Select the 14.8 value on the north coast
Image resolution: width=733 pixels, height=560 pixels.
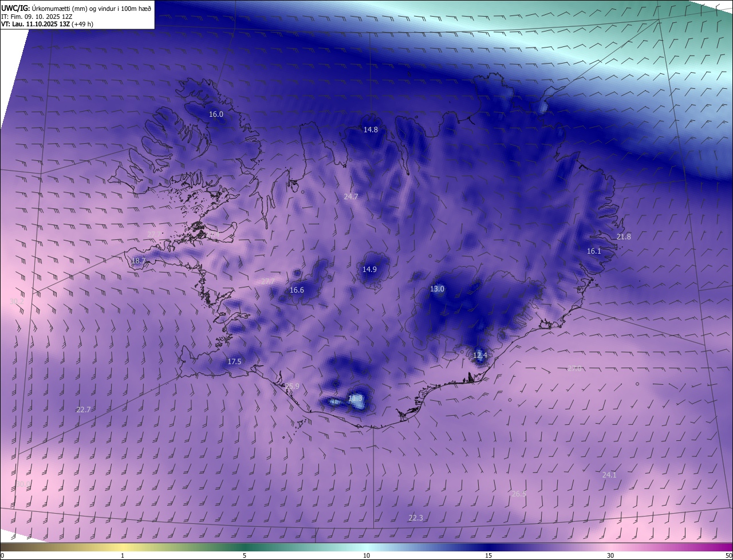[x=371, y=130]
